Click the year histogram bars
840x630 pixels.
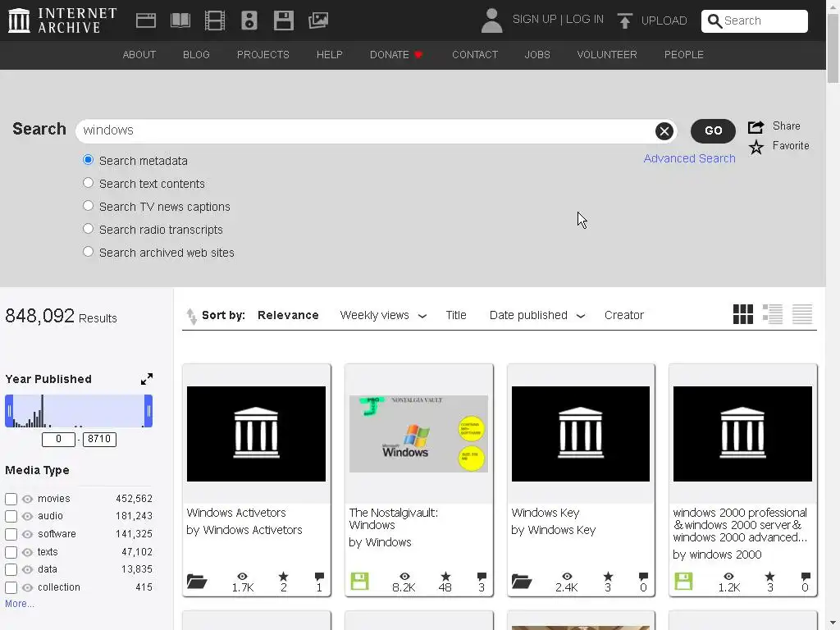coord(79,411)
